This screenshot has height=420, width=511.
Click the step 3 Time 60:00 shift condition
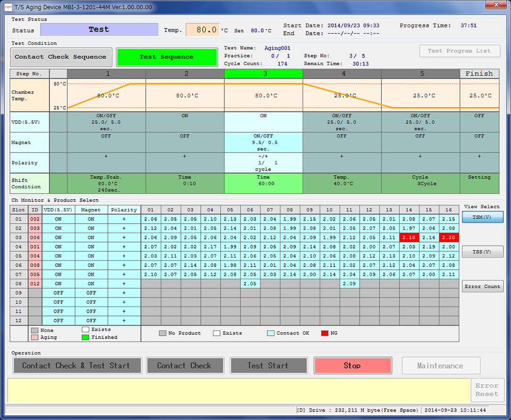click(x=264, y=183)
